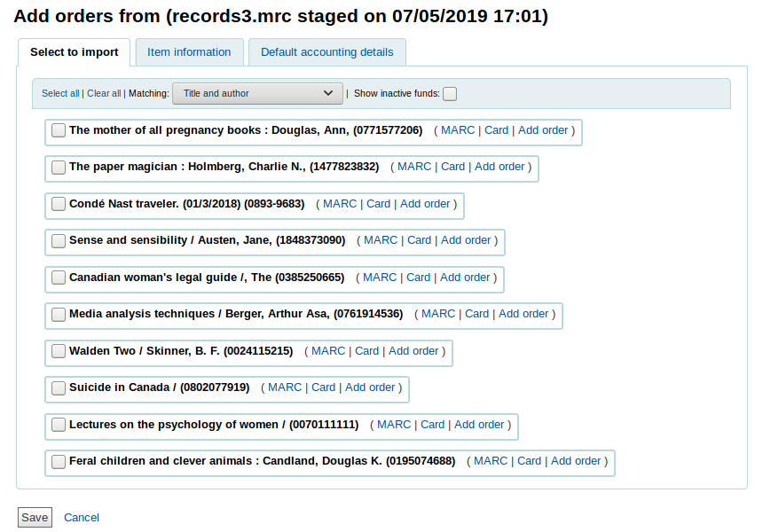Select the Walden Two record checkbox

coord(59,351)
